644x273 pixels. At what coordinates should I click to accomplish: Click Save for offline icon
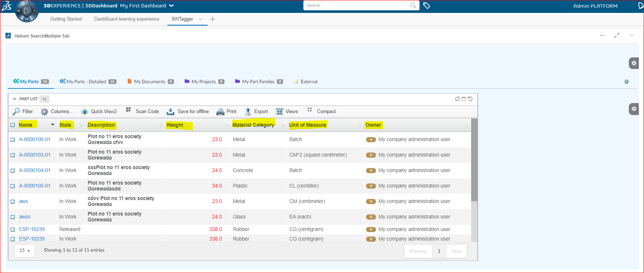pyautogui.click(x=170, y=112)
